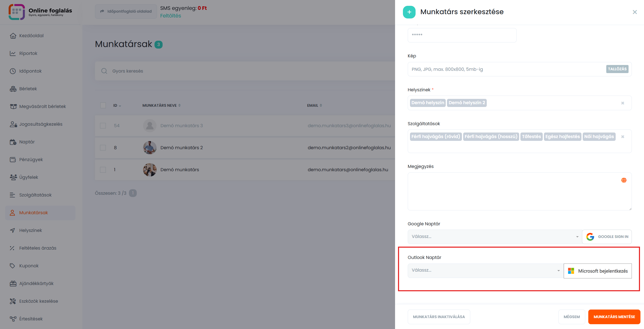This screenshot has width=644, height=329.
Task: Click the orange globe icon in Megjegyzés
Action: click(624, 180)
